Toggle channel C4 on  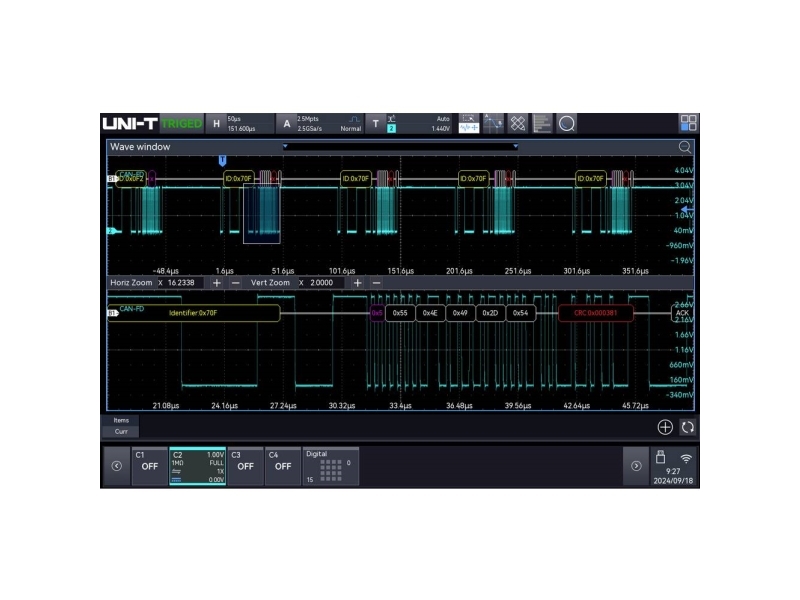point(283,466)
